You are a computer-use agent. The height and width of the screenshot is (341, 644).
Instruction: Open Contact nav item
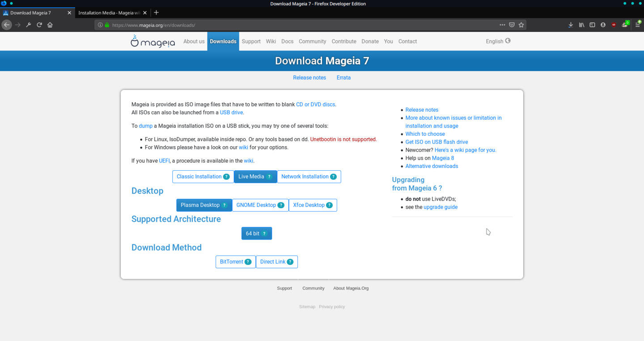[407, 41]
